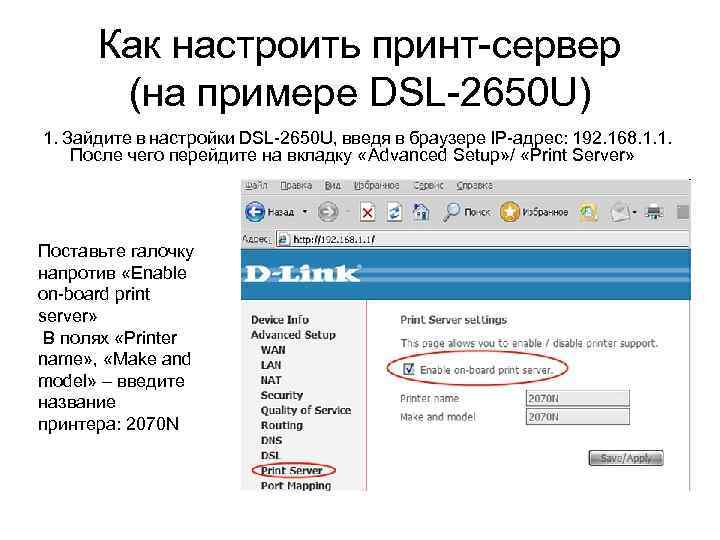Image resolution: width=720 pixels, height=540 pixels.
Task: Select WAN in the sidebar
Action: 273,350
